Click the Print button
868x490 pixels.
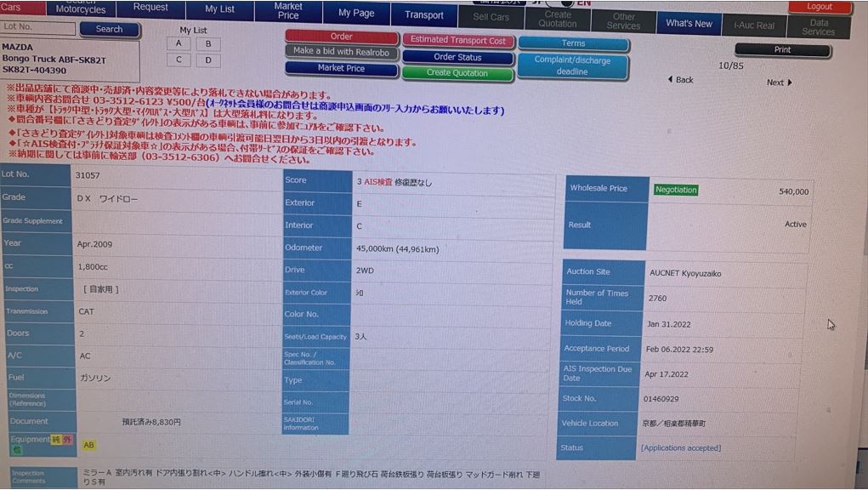[782, 50]
